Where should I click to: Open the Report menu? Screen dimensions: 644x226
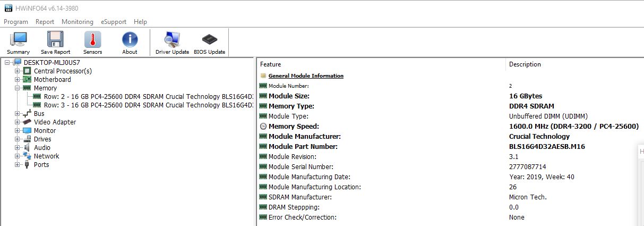(x=45, y=22)
